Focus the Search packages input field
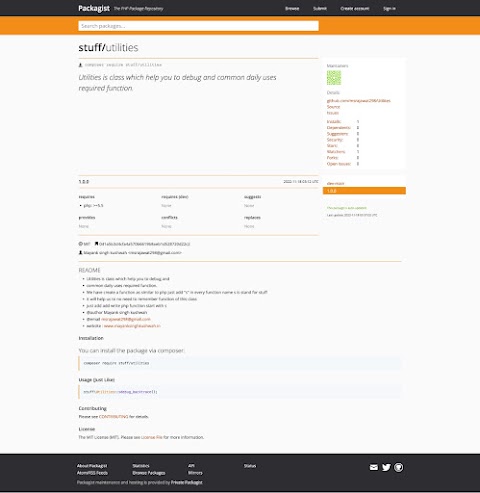The width and height of the screenshot is (480, 493). [198, 26]
